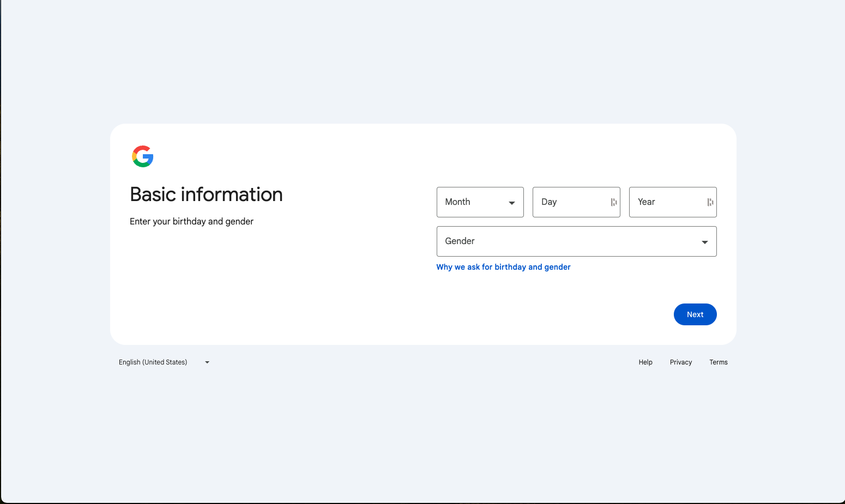
Task: Click the "Gender" placeholder label
Action: click(460, 241)
